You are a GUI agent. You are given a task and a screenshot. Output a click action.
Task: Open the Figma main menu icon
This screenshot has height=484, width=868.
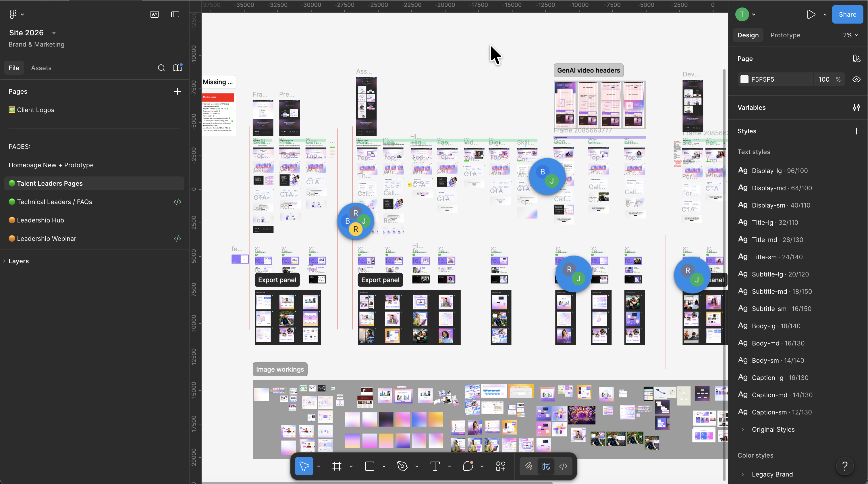point(13,14)
